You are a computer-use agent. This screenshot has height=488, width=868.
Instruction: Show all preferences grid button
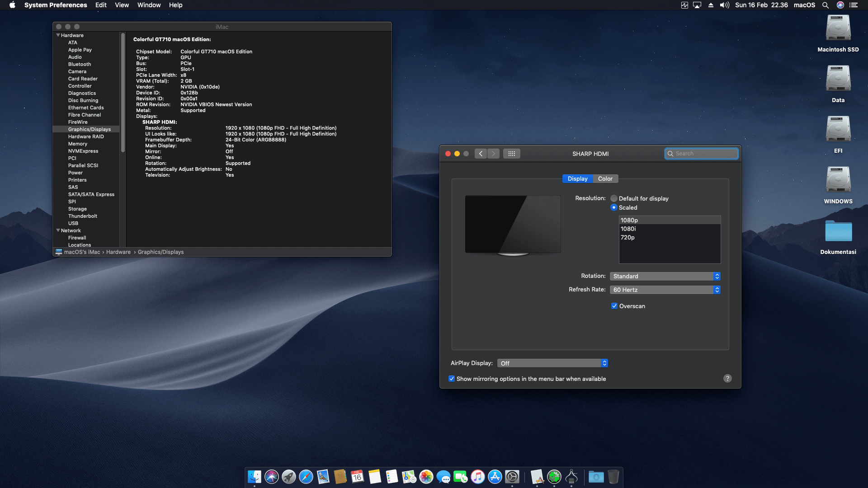pos(512,154)
